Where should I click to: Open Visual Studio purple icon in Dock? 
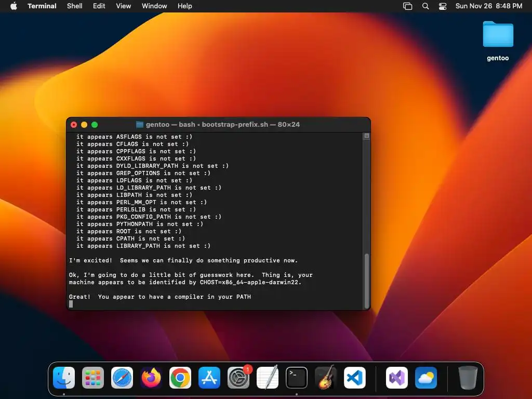[397, 378]
